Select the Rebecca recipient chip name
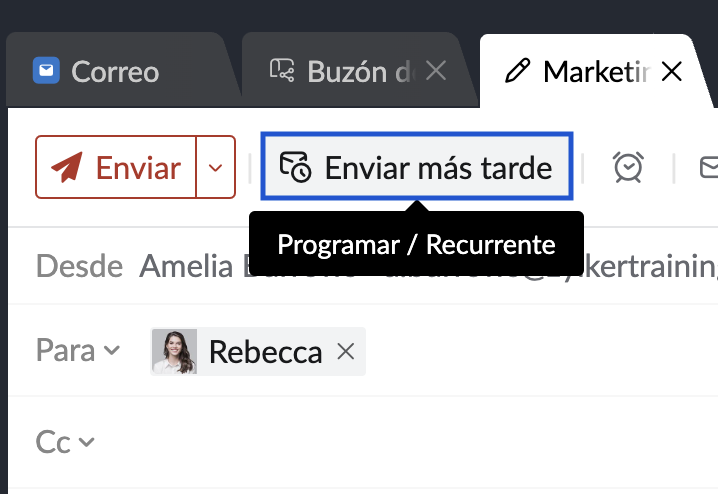Image resolution: width=718 pixels, height=494 pixels. point(265,352)
